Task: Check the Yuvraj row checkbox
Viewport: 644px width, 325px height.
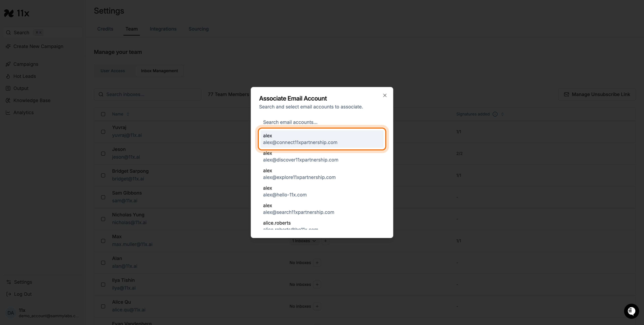Action: [103, 132]
